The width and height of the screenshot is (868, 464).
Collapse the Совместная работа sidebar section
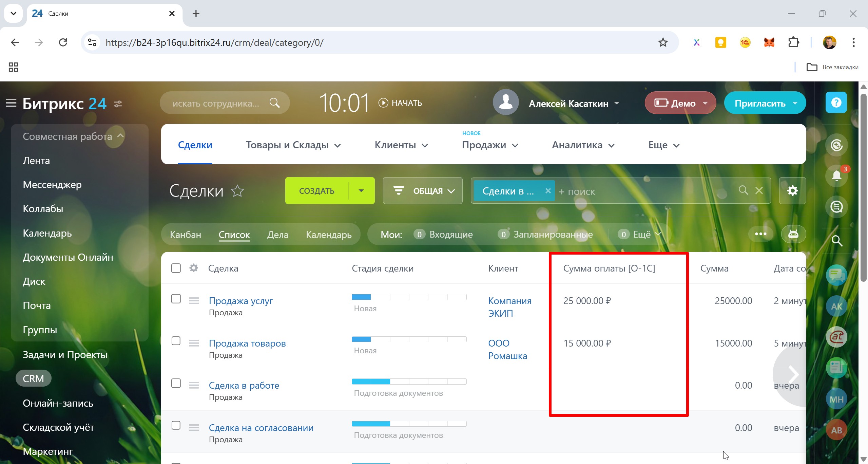click(x=120, y=136)
